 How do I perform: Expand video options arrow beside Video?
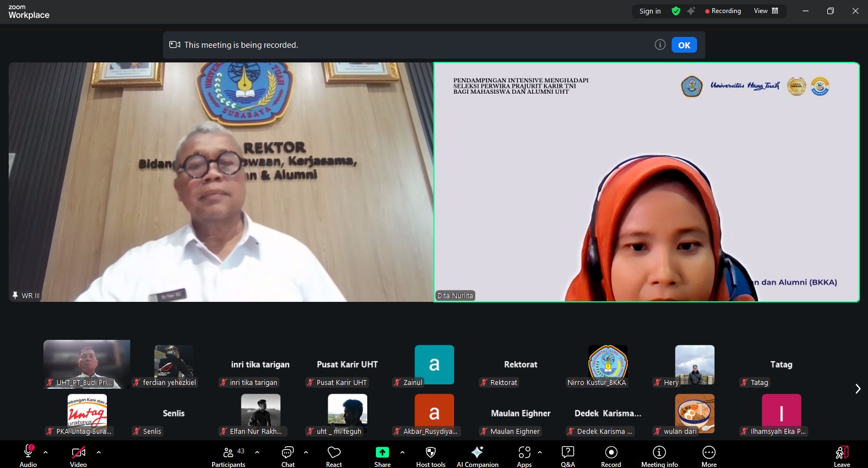click(x=99, y=452)
